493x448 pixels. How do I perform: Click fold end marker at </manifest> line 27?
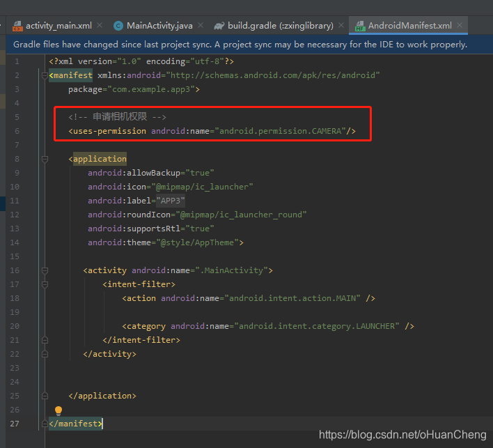click(45, 424)
